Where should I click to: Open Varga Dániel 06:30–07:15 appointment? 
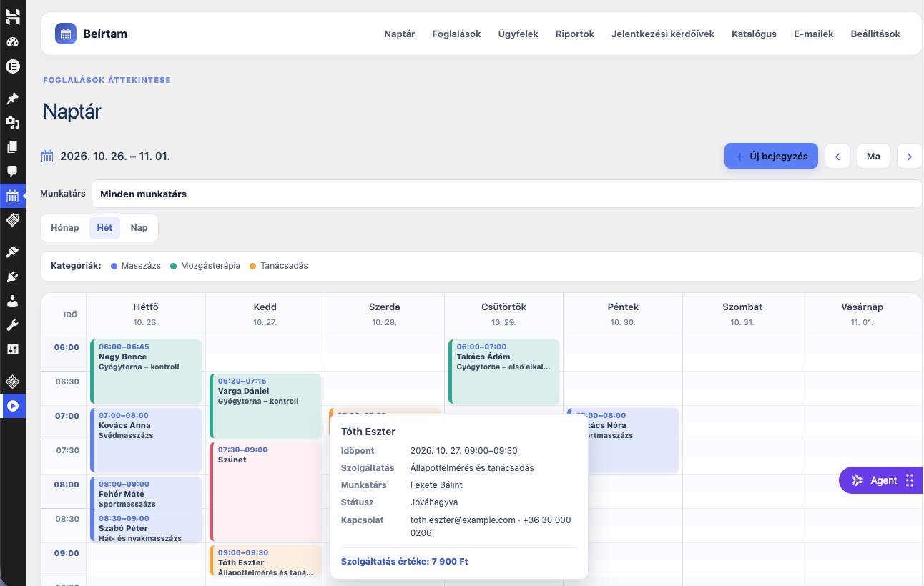pos(265,406)
